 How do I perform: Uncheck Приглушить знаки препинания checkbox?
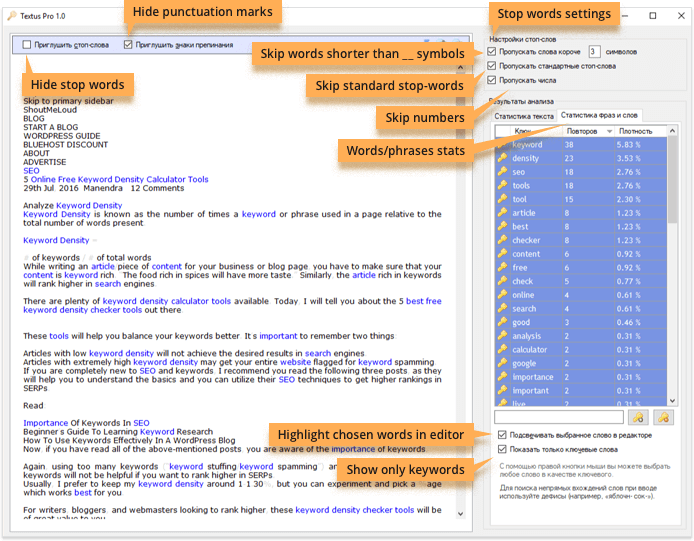click(128, 45)
